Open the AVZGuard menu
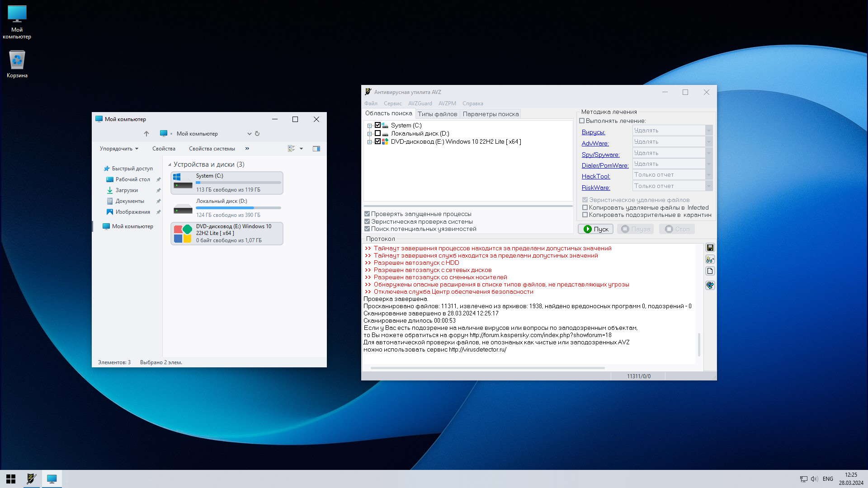 click(420, 103)
